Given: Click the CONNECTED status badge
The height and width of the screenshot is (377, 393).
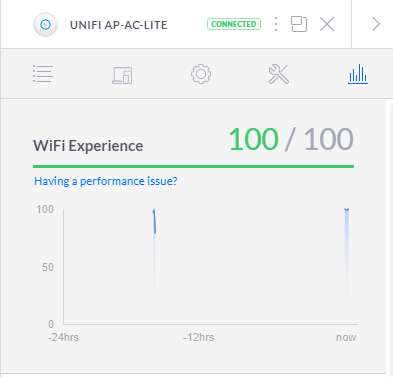Looking at the screenshot, I should click(x=234, y=24).
